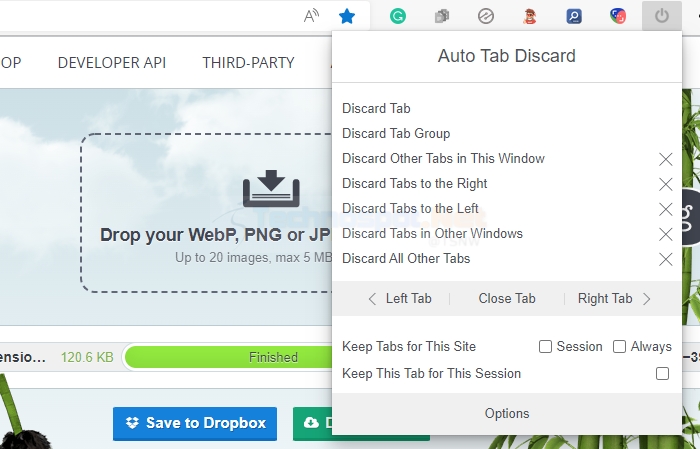The width and height of the screenshot is (700, 449).
Task: Click the X beside Discard Other Tabs in This Window
Action: click(666, 159)
